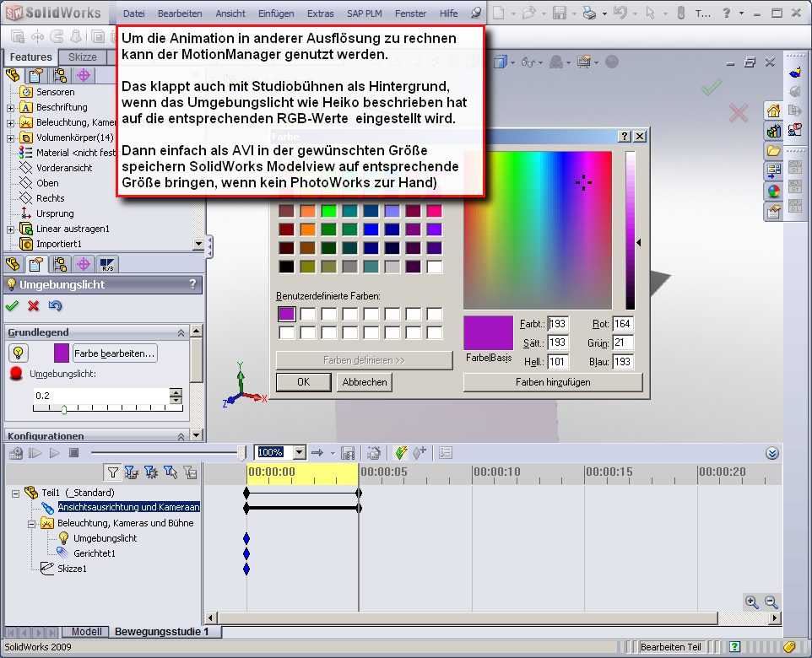Collapse the Konfigurationen section
The image size is (812, 658).
[x=181, y=436]
